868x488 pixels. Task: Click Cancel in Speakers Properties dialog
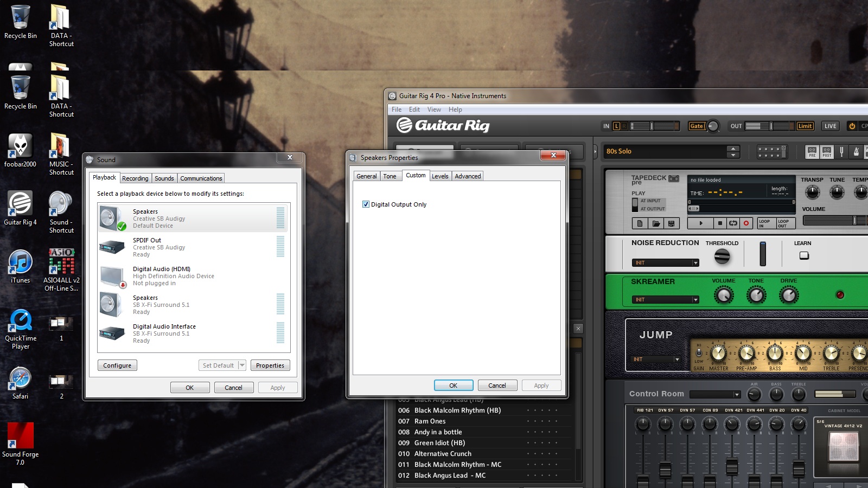[497, 386]
